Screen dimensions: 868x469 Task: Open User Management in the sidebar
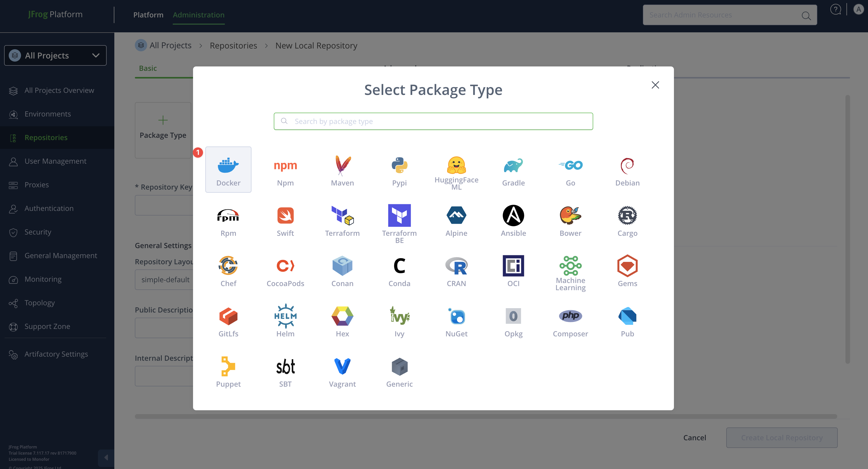click(x=55, y=161)
